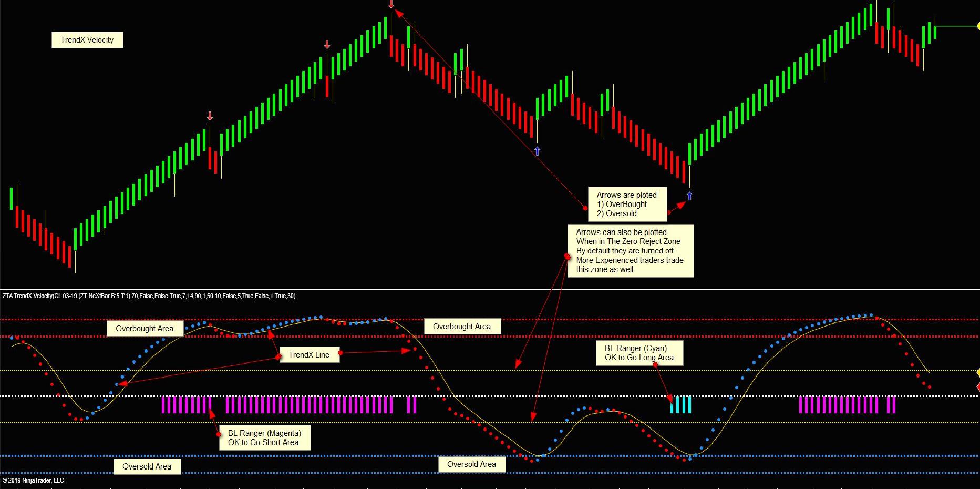Select the blue up arrow below the red downtrend
980x489 pixels.
537,150
